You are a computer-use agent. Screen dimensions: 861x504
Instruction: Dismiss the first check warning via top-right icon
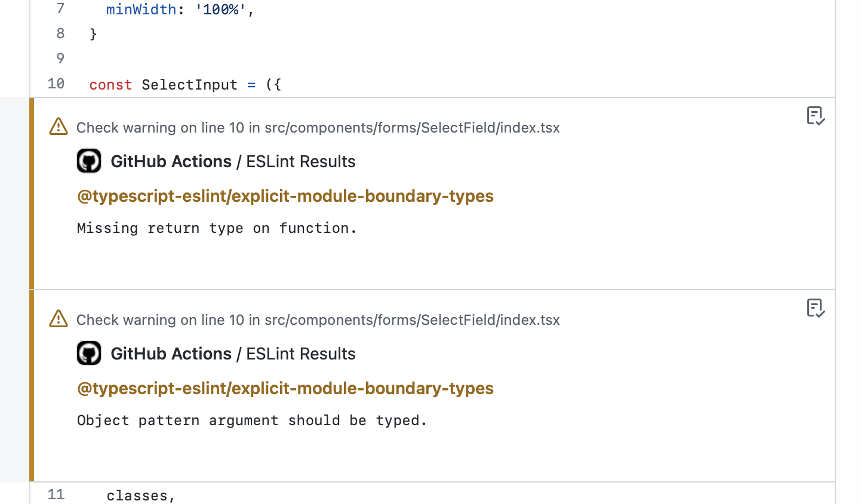[816, 116]
